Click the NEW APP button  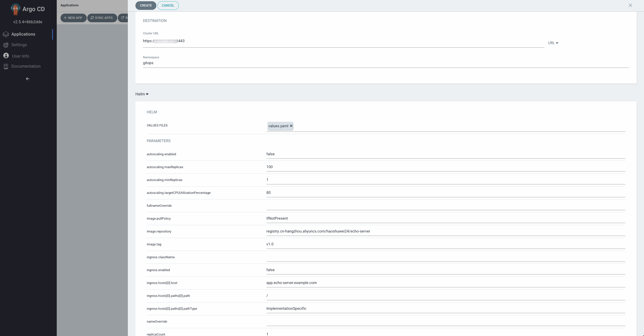click(x=73, y=18)
